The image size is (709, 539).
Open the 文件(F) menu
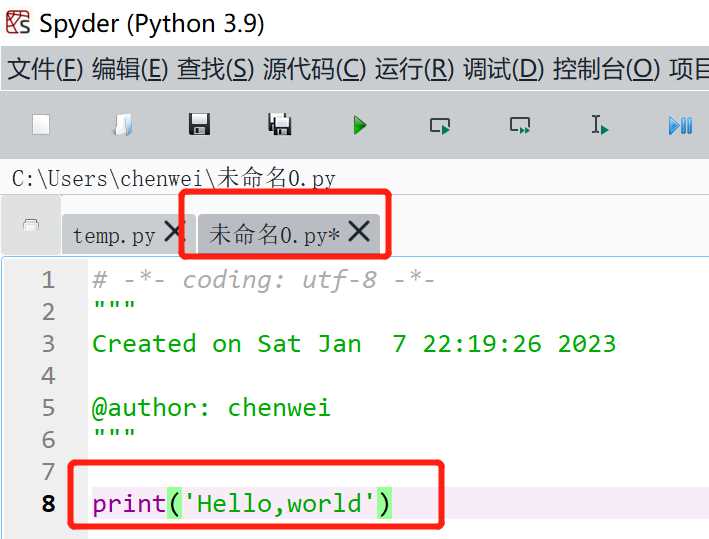coord(45,69)
